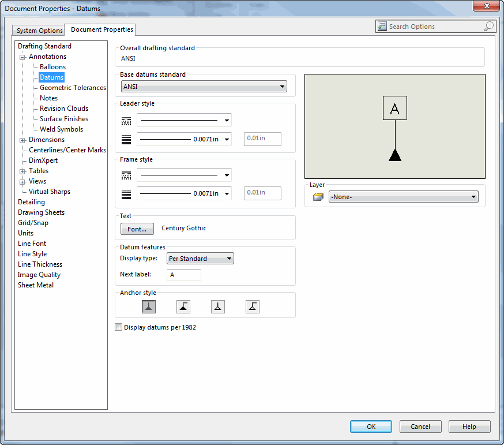Select Balloons in the tree
Image resolution: width=504 pixels, height=445 pixels.
52,67
